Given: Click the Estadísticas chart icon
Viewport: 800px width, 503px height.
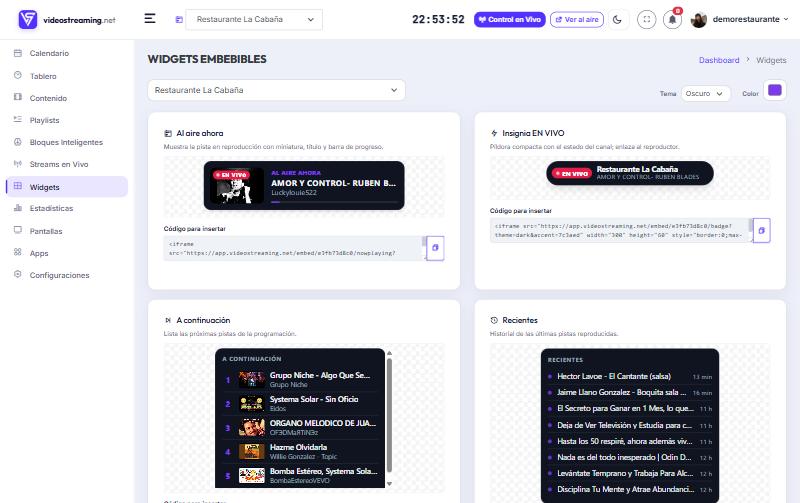Looking at the screenshot, I should pos(18,208).
